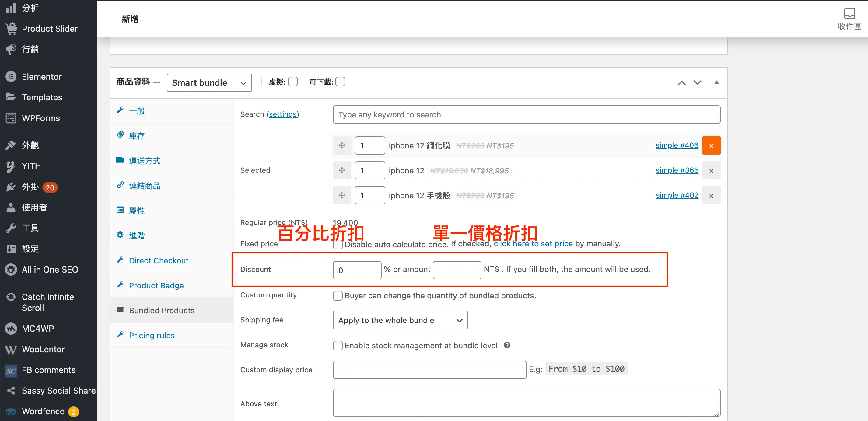Grab drag handle for iphone 12 #365
This screenshot has height=421, width=868.
342,170
